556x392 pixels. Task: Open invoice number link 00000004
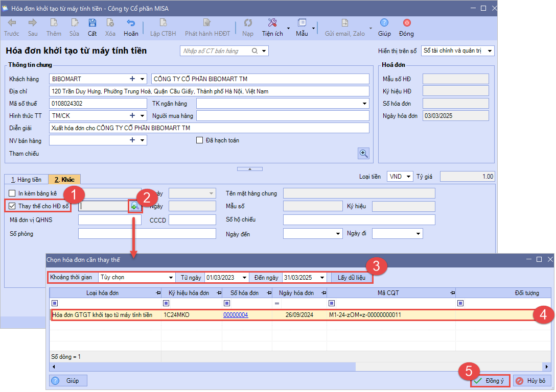236,315
